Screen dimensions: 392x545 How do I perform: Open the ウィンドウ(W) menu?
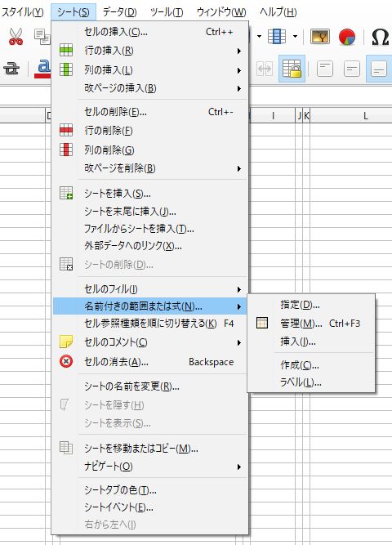221,12
